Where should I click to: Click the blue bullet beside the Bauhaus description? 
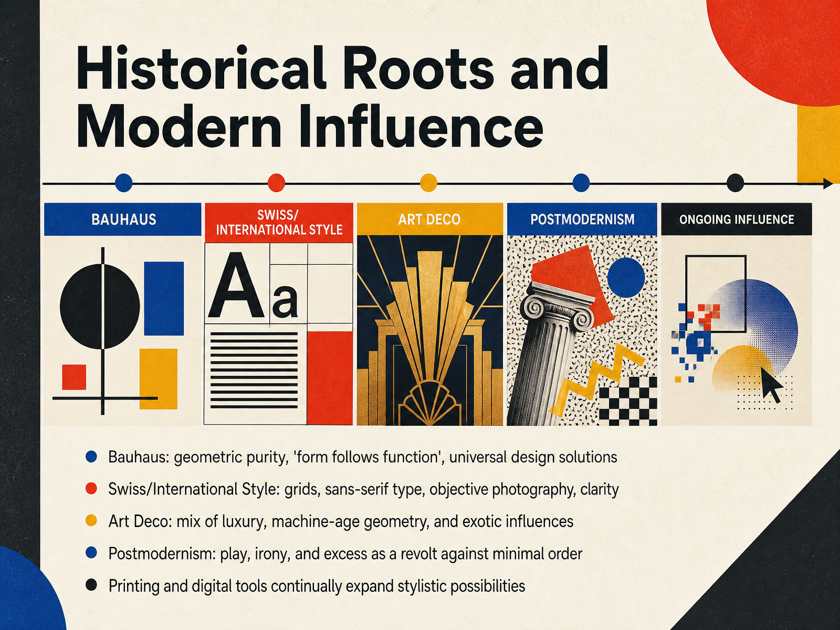click(x=91, y=457)
